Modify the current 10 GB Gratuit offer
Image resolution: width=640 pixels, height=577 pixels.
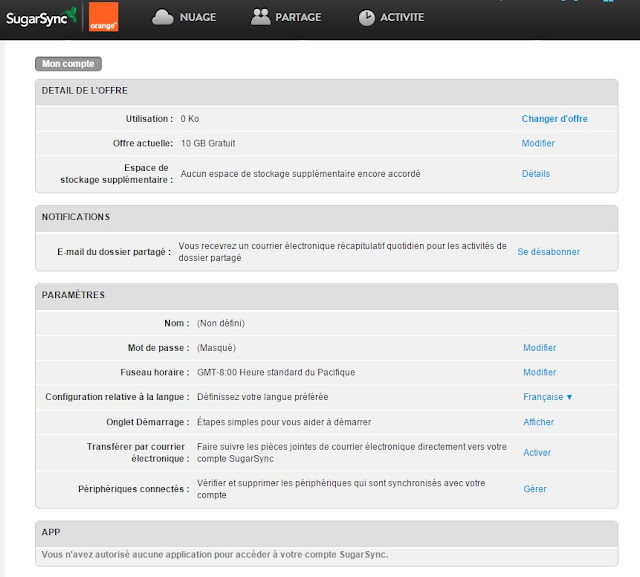pos(538,143)
